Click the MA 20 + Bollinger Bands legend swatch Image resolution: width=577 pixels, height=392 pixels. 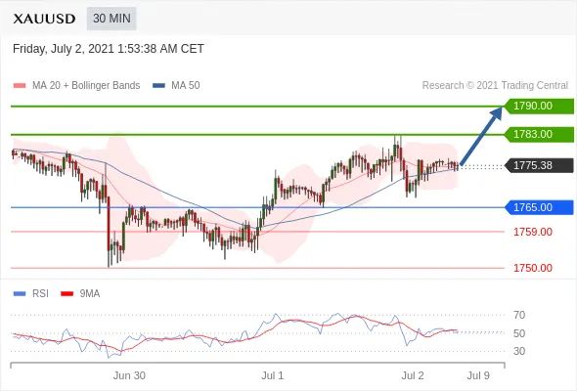coord(20,86)
